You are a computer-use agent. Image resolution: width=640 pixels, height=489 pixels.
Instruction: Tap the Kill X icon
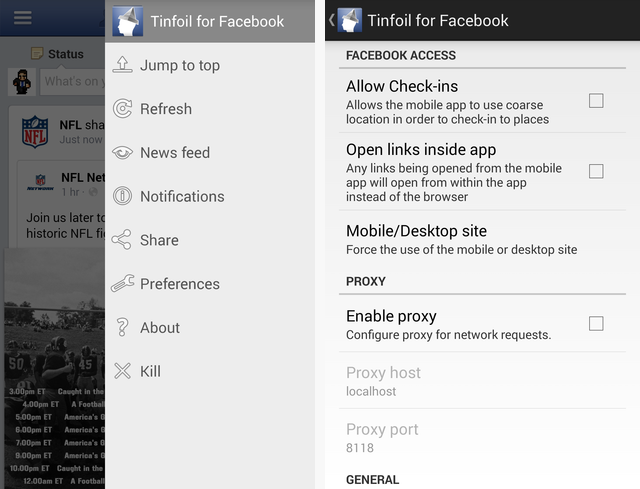[x=122, y=371]
